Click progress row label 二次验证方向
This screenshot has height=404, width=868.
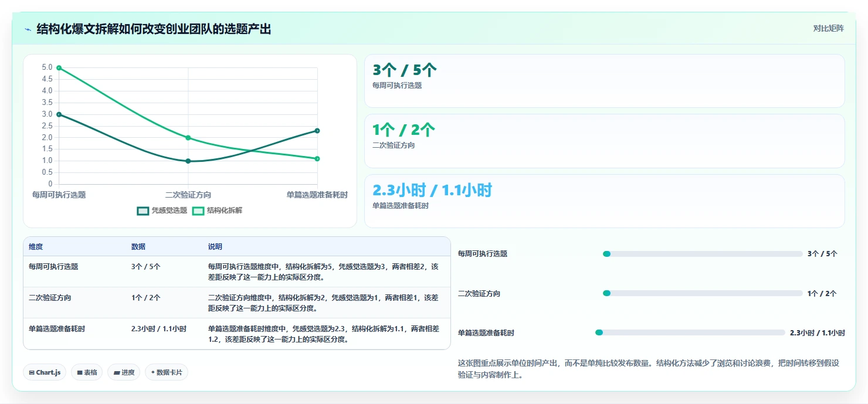click(479, 293)
